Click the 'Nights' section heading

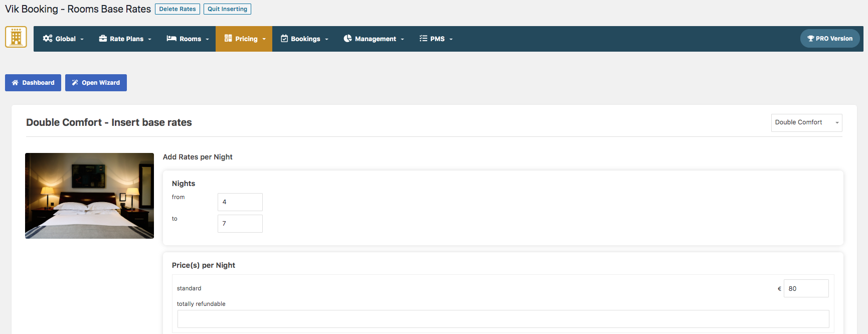click(184, 184)
